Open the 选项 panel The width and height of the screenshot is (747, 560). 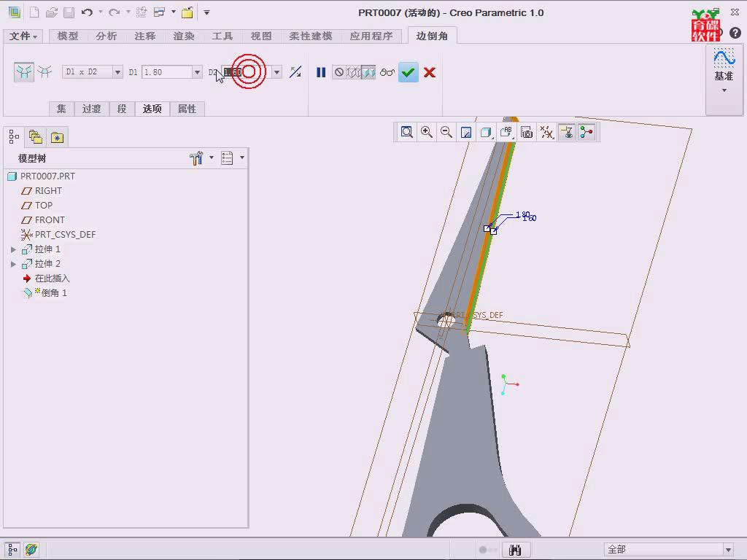[x=152, y=109]
